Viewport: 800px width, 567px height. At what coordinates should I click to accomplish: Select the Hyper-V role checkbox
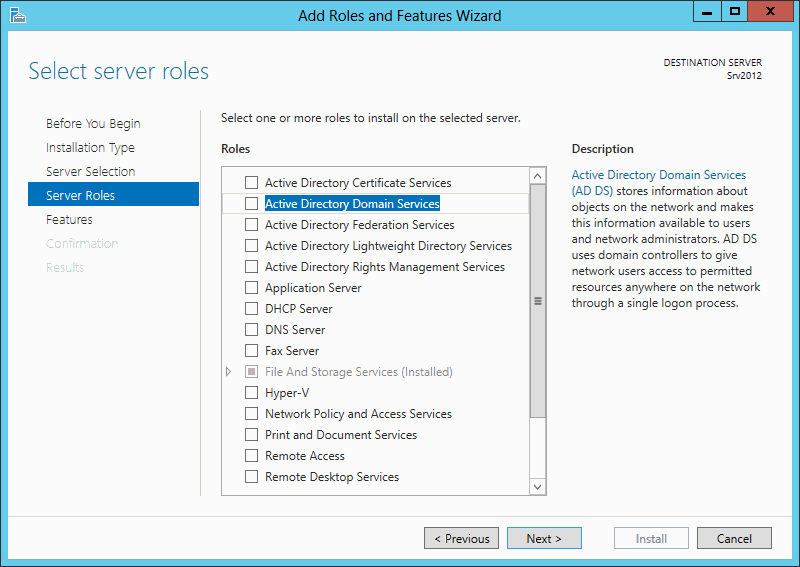tap(252, 393)
